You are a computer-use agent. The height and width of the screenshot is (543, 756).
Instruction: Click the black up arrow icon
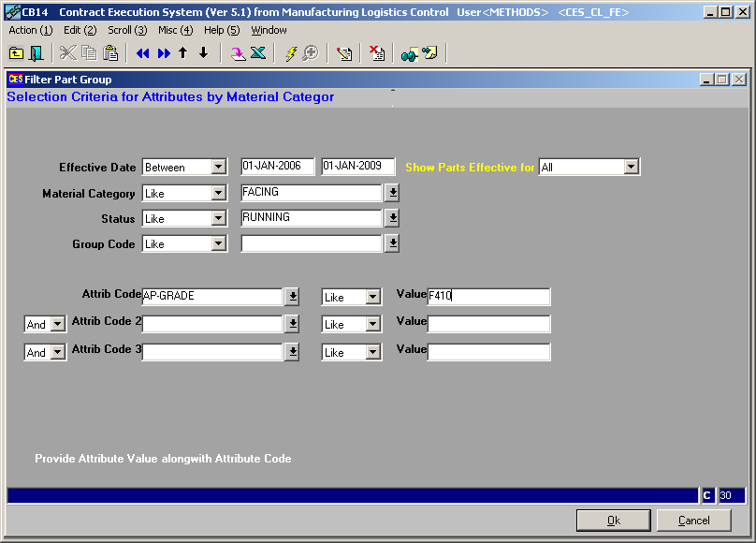tap(183, 53)
